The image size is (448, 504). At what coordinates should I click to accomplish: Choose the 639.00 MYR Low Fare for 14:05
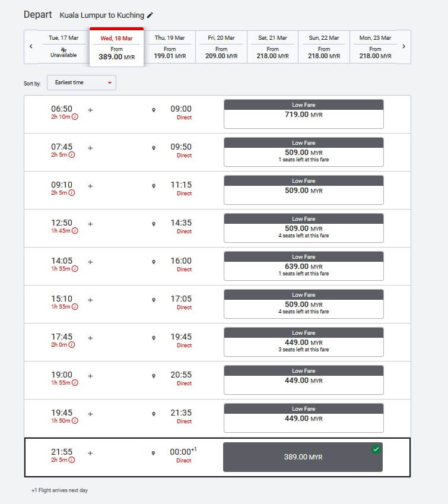click(x=304, y=266)
